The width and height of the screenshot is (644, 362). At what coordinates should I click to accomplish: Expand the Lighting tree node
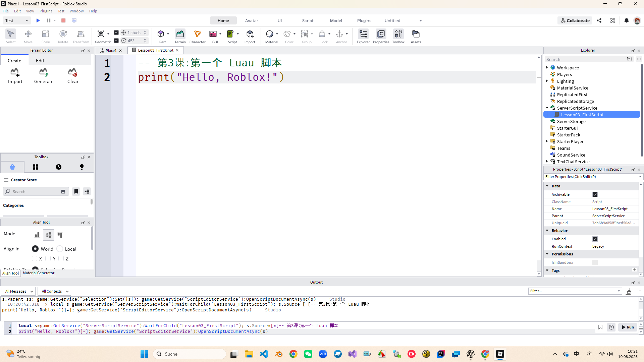547,81
